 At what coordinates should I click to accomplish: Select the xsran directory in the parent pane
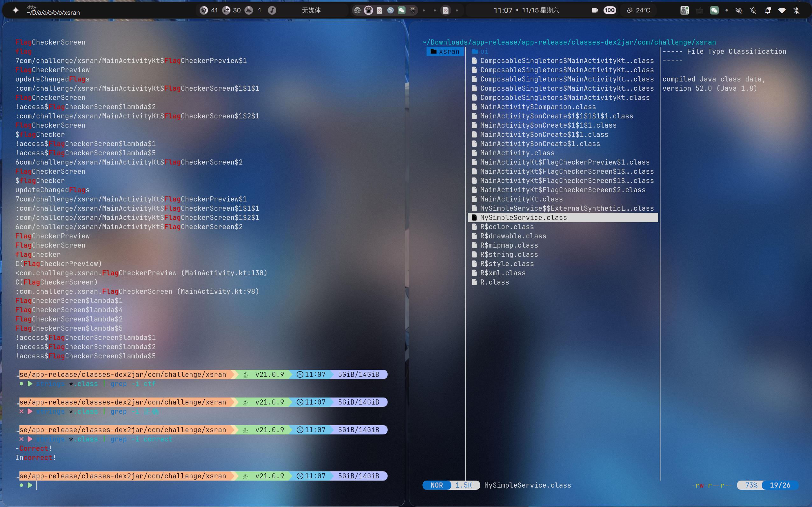coord(445,52)
